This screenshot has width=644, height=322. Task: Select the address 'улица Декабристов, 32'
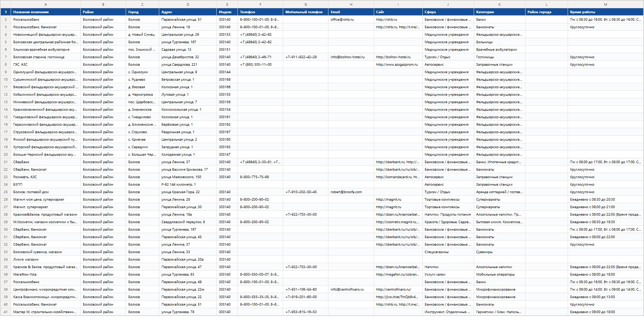point(188,57)
